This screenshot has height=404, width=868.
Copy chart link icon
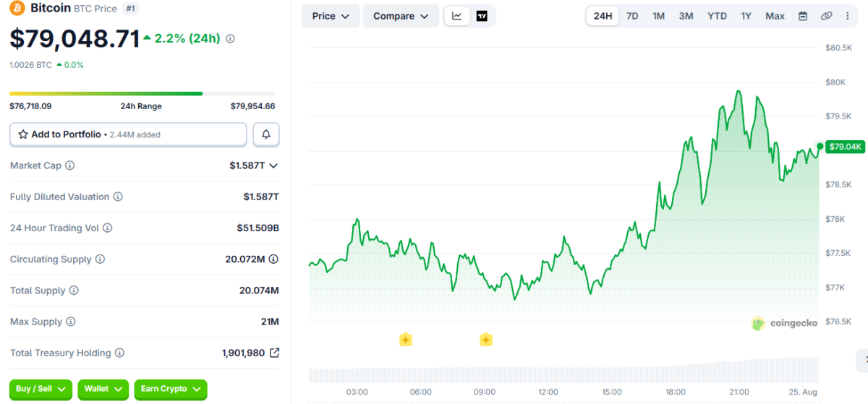pos(826,16)
